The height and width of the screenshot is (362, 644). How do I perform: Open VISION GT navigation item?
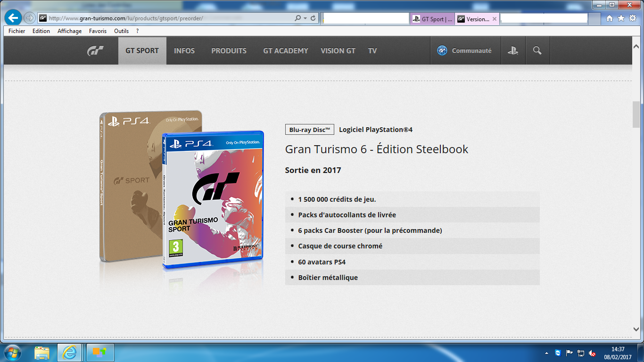338,51
